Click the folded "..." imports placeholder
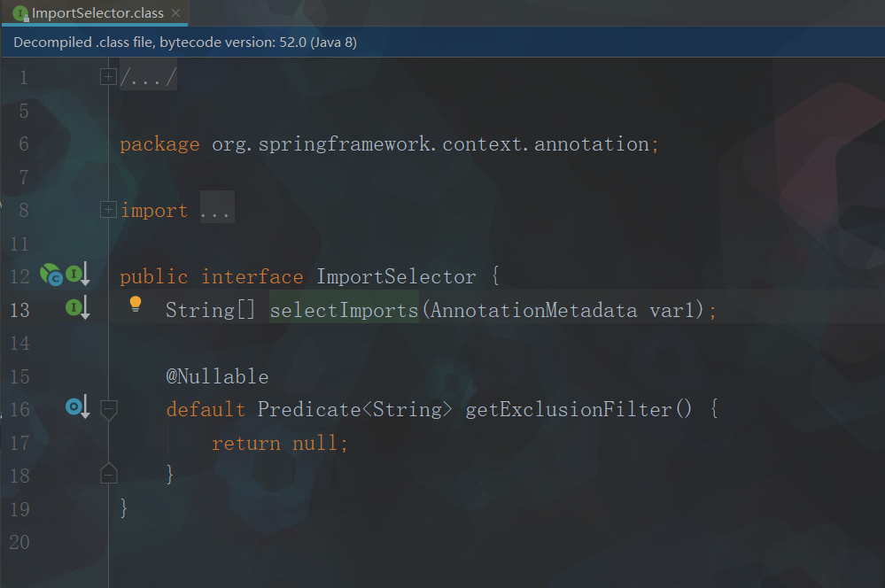This screenshot has width=885, height=588. [x=216, y=211]
